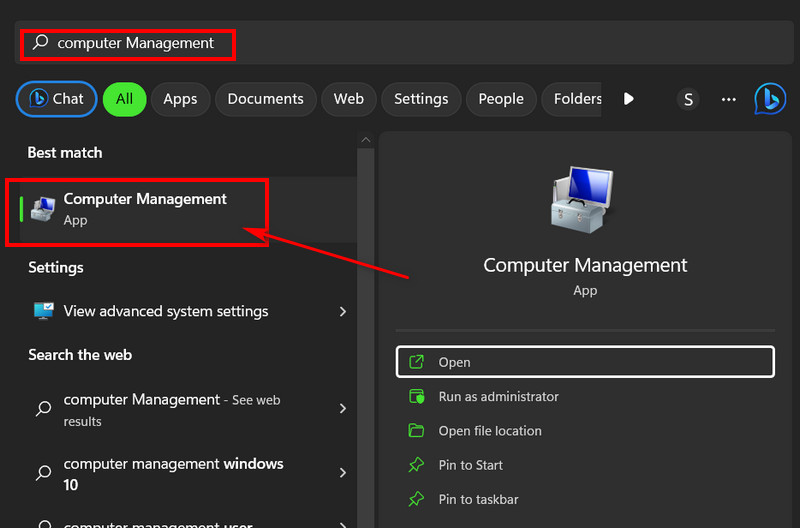Show more filter tabs with play arrow
The image size is (800, 528).
point(629,98)
